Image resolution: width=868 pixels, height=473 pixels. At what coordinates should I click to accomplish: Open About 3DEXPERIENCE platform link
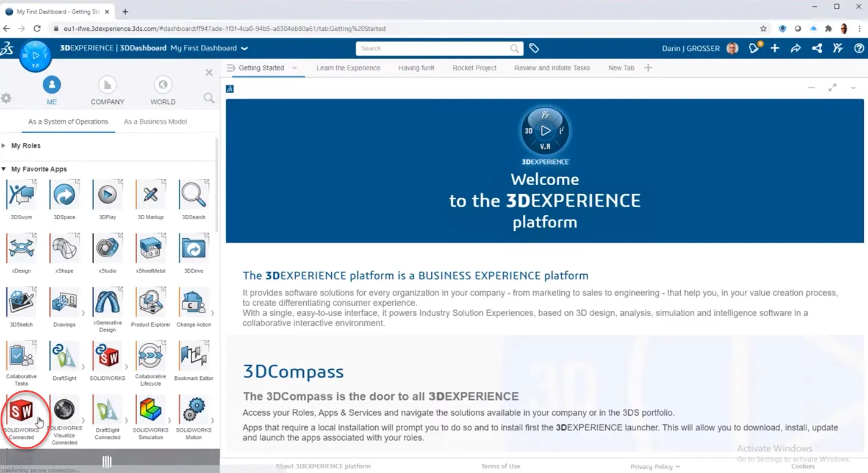323,466
